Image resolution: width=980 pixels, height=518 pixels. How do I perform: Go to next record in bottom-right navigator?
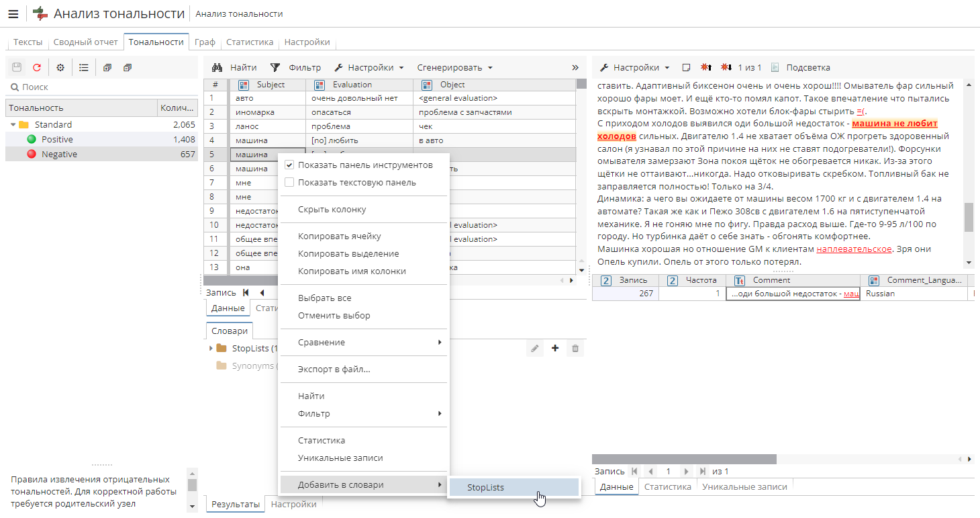point(685,471)
